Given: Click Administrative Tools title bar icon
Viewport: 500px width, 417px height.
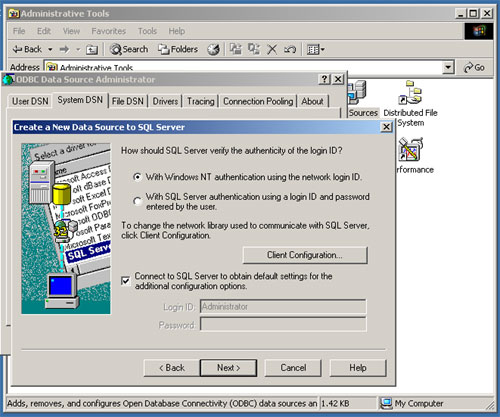Looking at the screenshot, I should (x=14, y=14).
